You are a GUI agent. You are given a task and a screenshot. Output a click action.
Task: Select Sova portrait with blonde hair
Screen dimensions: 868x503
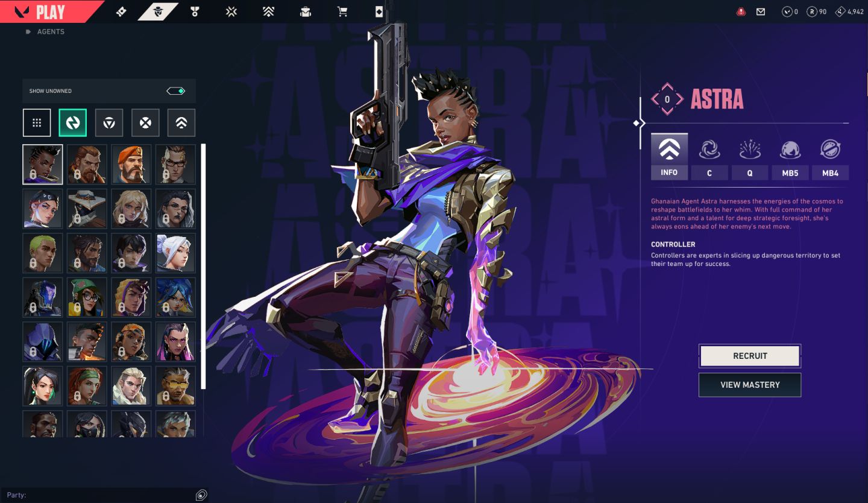tap(131, 386)
